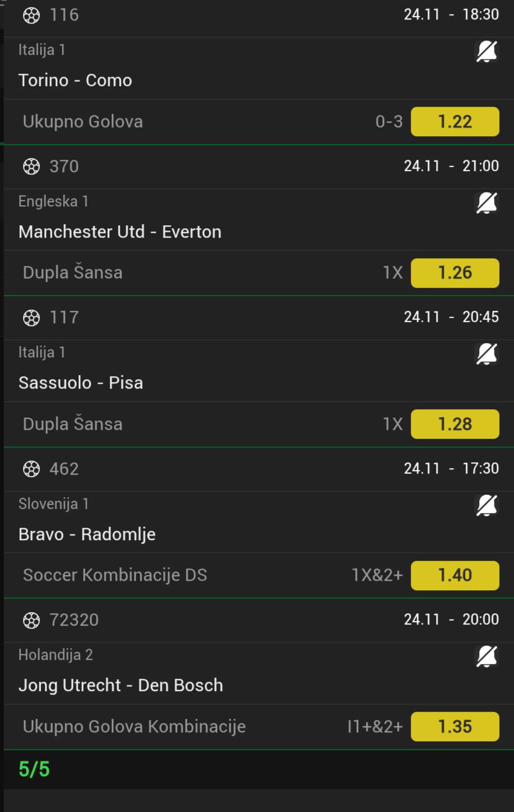Toggle notification bell for Manchester Utd - Everton
514x812 pixels.
pyautogui.click(x=486, y=203)
